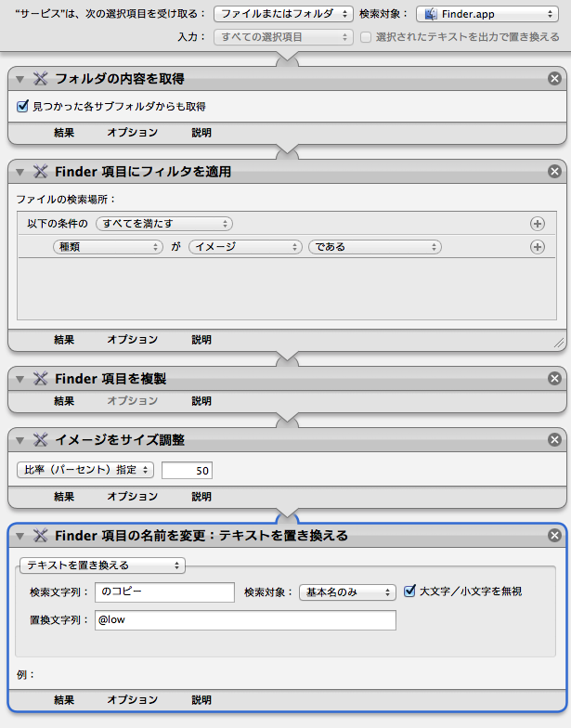
Task: Show オプション of Finder 項目にフィルタを適用
Action: coord(132,340)
